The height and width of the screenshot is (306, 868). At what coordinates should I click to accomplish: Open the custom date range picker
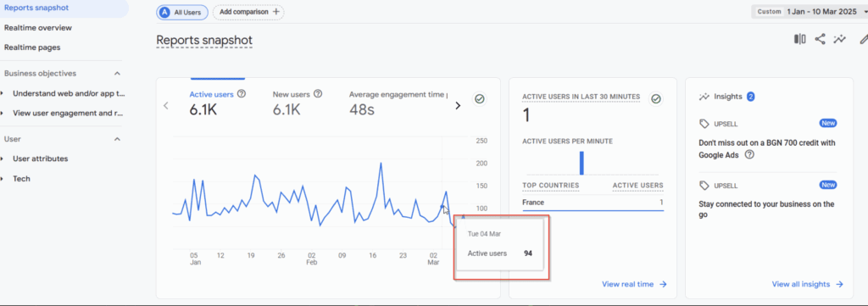809,11
